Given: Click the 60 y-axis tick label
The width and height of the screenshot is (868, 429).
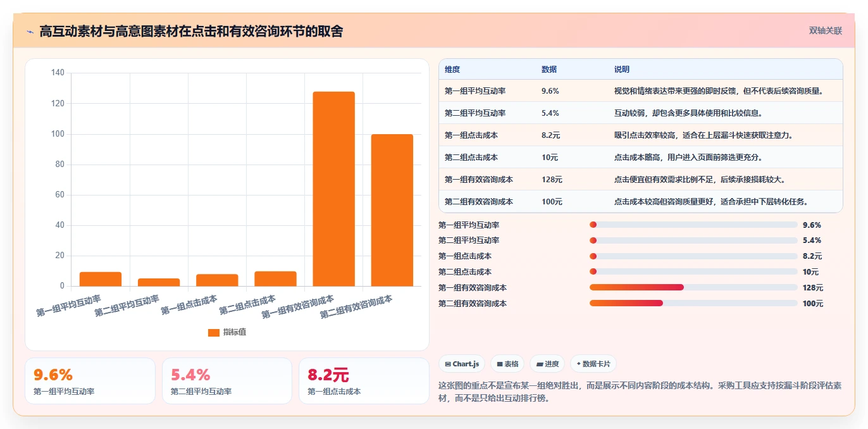Looking at the screenshot, I should (60, 195).
